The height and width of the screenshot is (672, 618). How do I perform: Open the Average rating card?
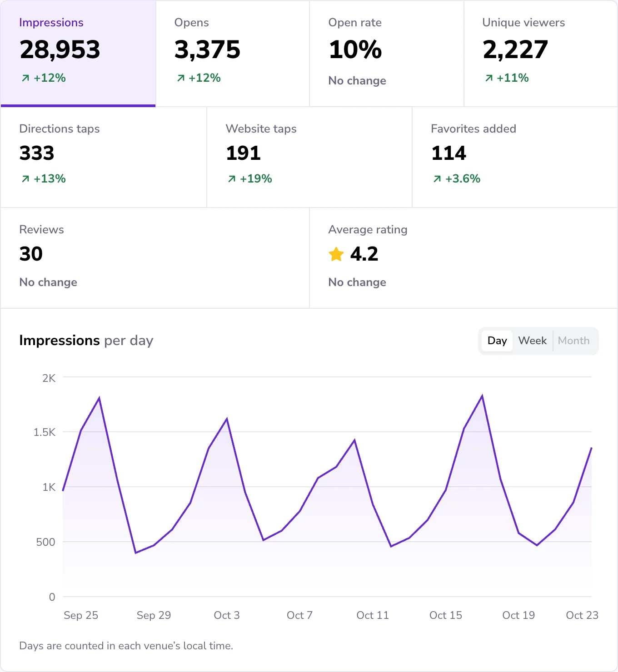pyautogui.click(x=463, y=258)
